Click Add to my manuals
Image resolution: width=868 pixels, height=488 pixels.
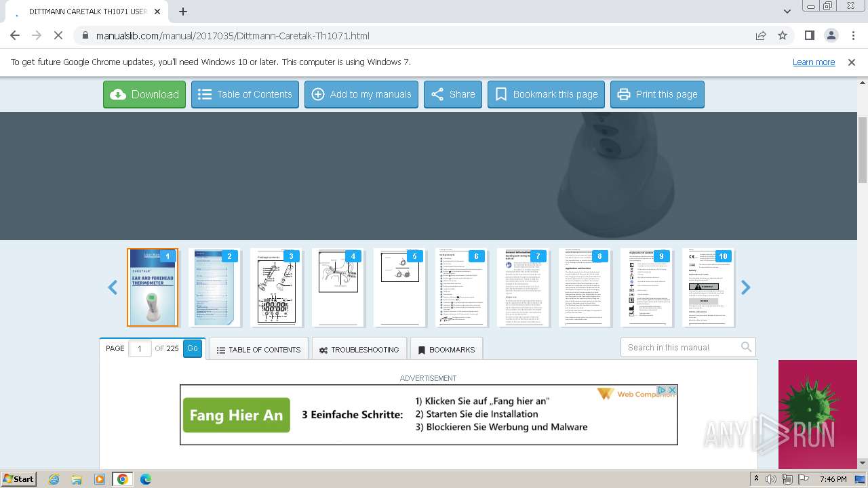(x=361, y=94)
